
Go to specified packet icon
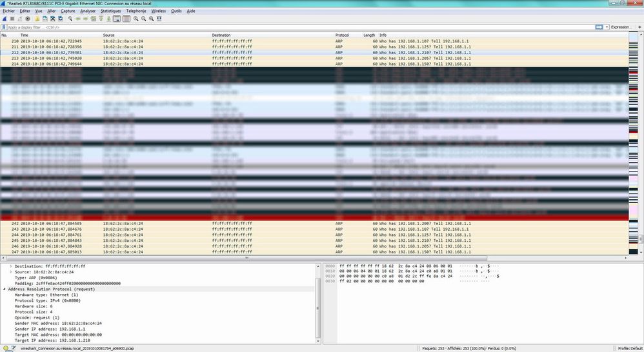[93, 19]
